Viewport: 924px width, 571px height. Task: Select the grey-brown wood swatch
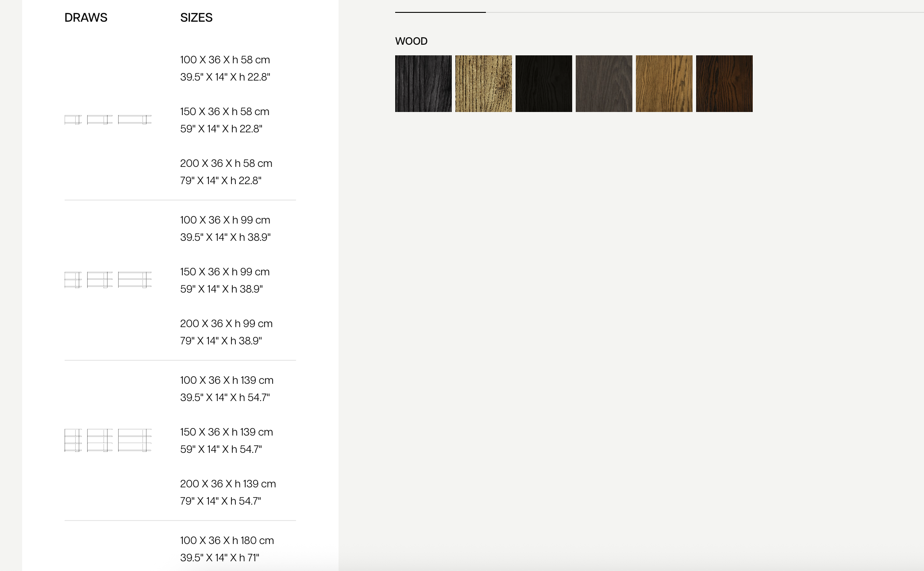(x=604, y=84)
